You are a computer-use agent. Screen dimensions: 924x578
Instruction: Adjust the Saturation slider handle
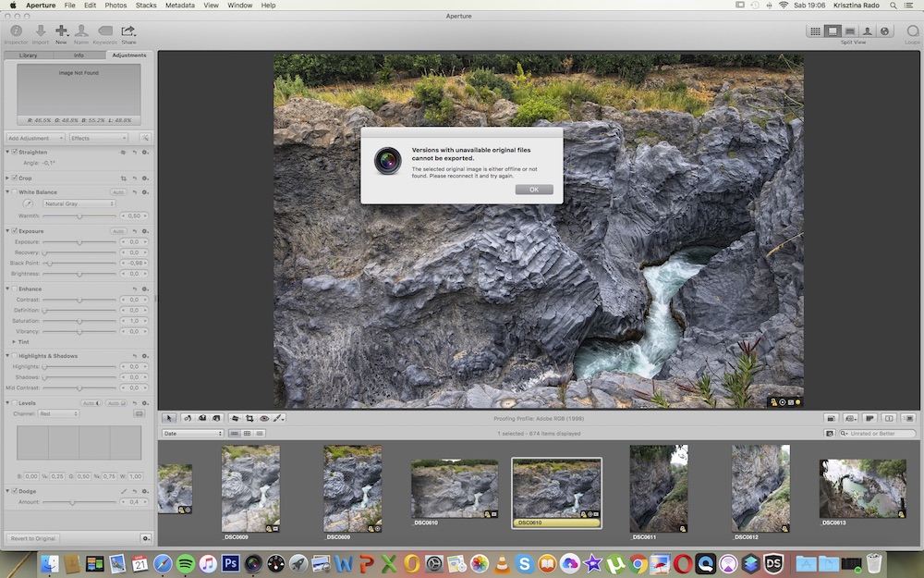pos(79,321)
